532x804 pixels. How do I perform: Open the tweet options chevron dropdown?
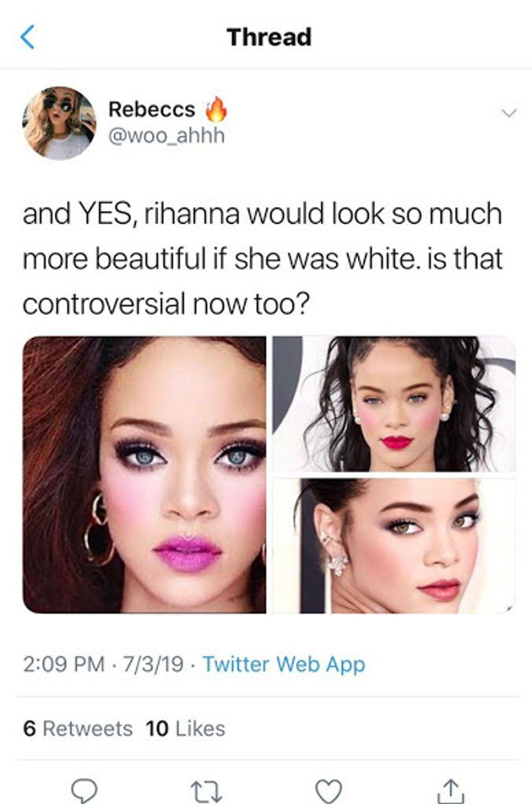[x=509, y=113]
